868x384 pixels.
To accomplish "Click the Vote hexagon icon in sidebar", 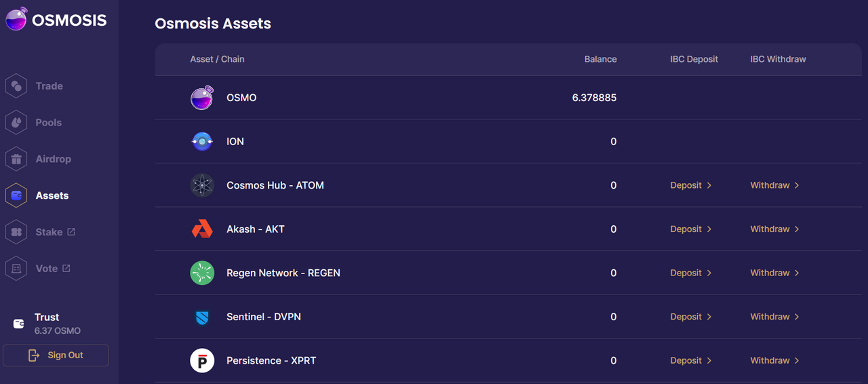I will 16,269.
